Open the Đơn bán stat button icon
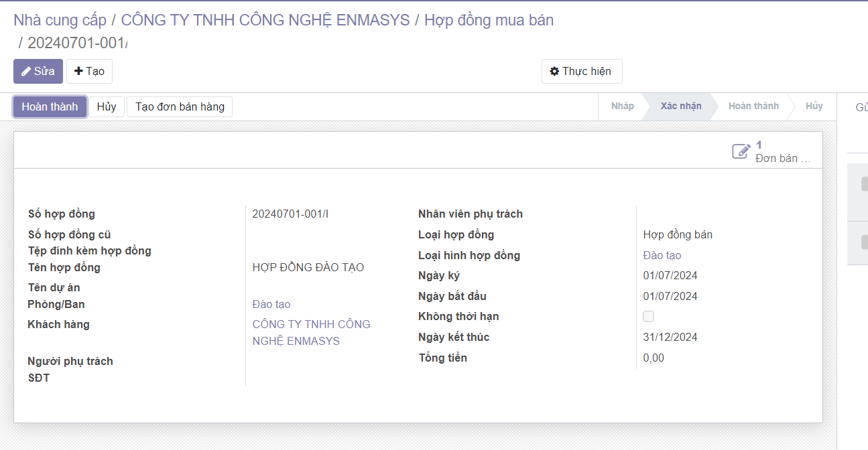The image size is (868, 450). (741, 151)
